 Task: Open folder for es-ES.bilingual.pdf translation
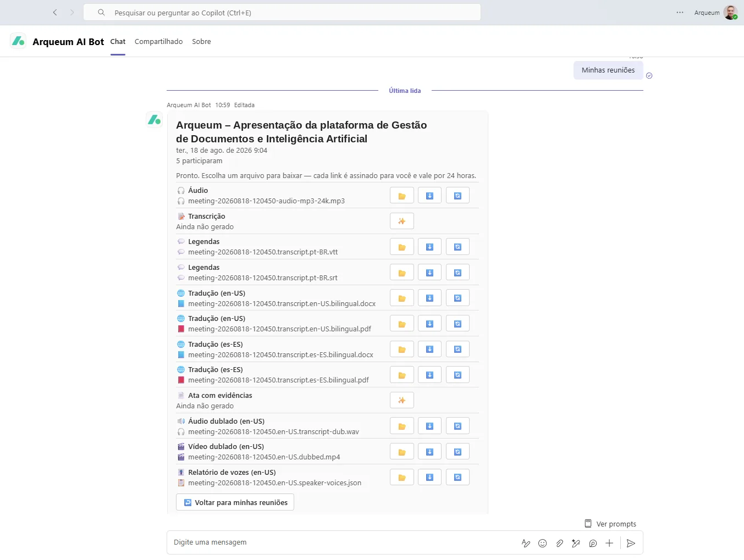[402, 375]
